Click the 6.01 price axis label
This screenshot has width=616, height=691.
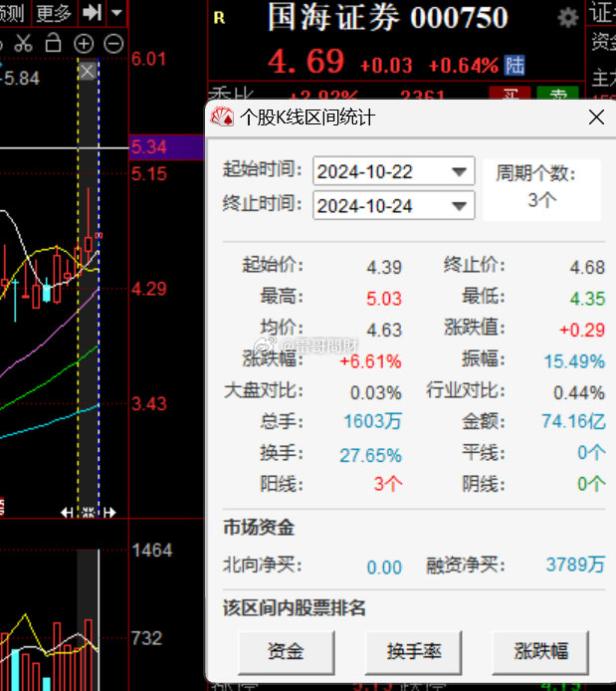tap(149, 59)
